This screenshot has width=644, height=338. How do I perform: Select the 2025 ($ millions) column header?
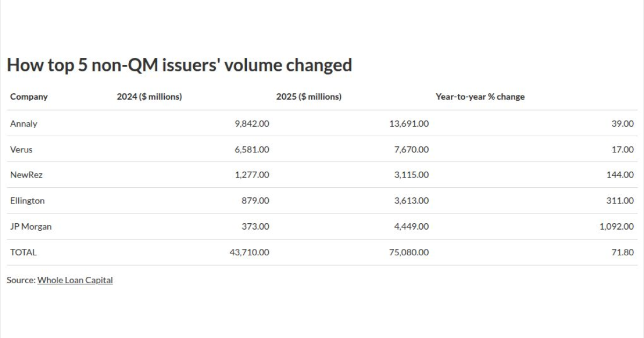click(x=309, y=97)
